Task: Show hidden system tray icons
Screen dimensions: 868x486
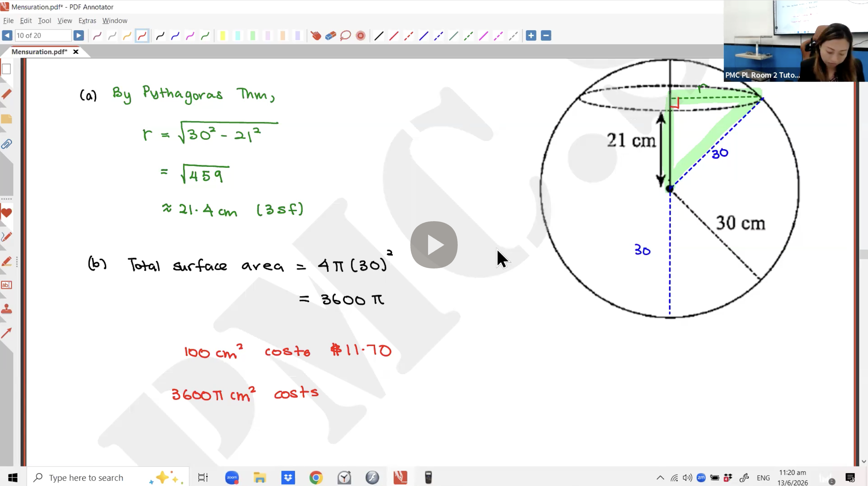Action: (x=660, y=478)
